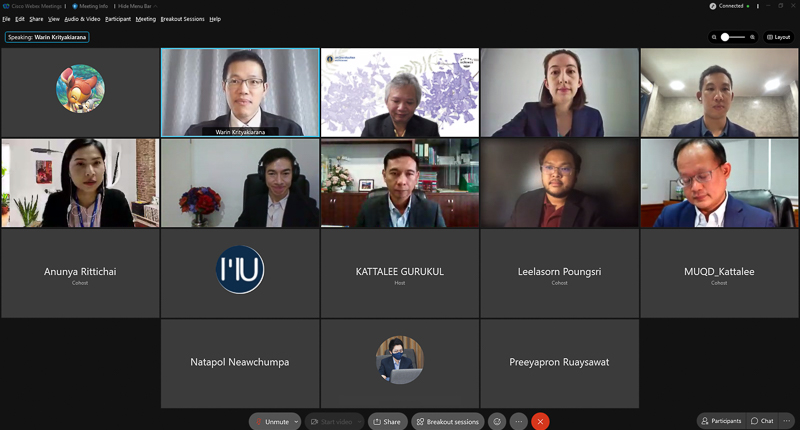Screen dimensions: 800x430
Task: Share screen using Share button
Action: pyautogui.click(x=387, y=422)
